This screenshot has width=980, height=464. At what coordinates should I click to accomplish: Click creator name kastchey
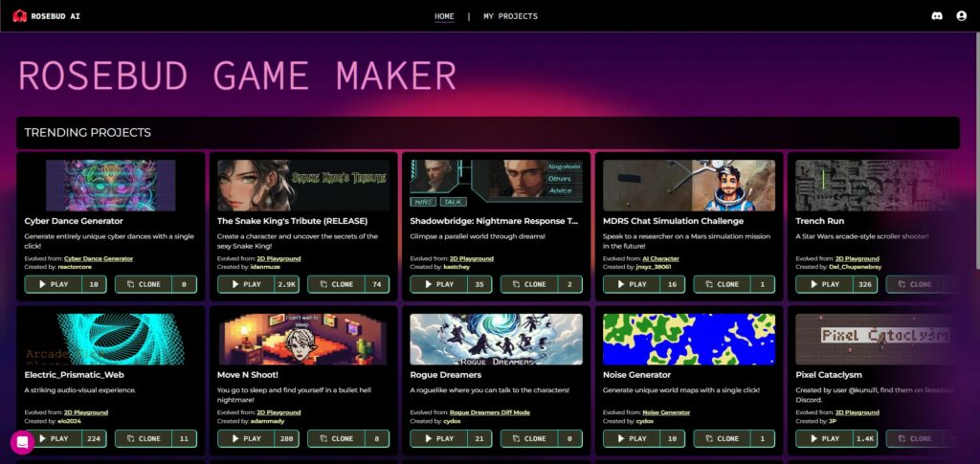pos(457,267)
